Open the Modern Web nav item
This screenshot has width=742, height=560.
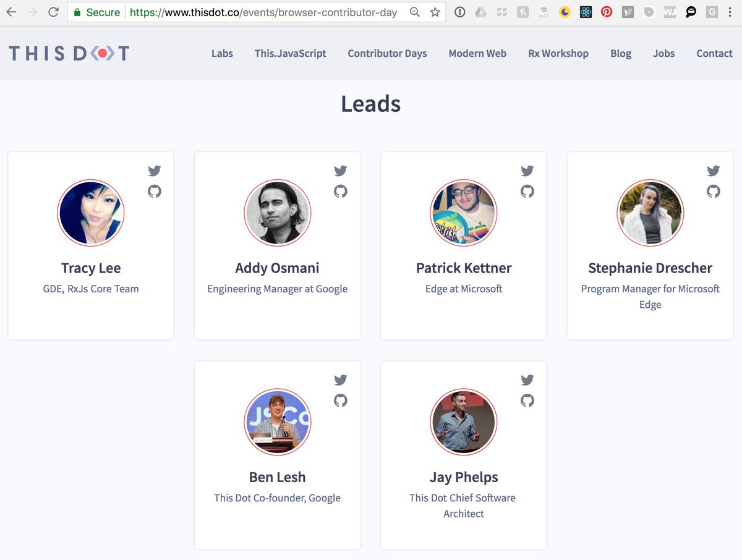coord(477,53)
